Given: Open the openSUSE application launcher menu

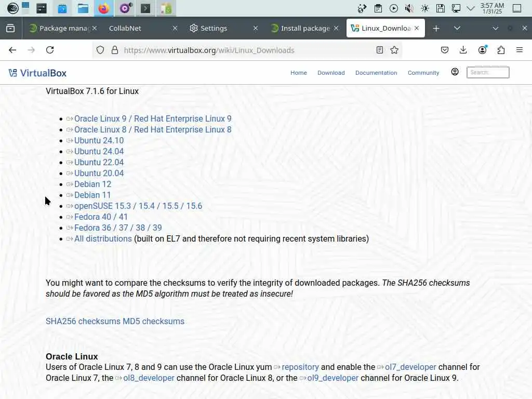Looking at the screenshot, I should [12, 8].
